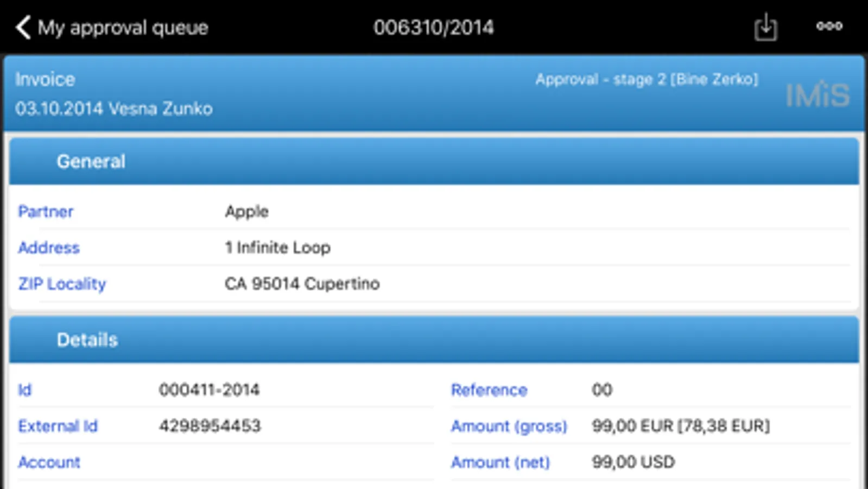The image size is (868, 489).
Task: Select Id value 000411-2014
Action: pyautogui.click(x=209, y=390)
